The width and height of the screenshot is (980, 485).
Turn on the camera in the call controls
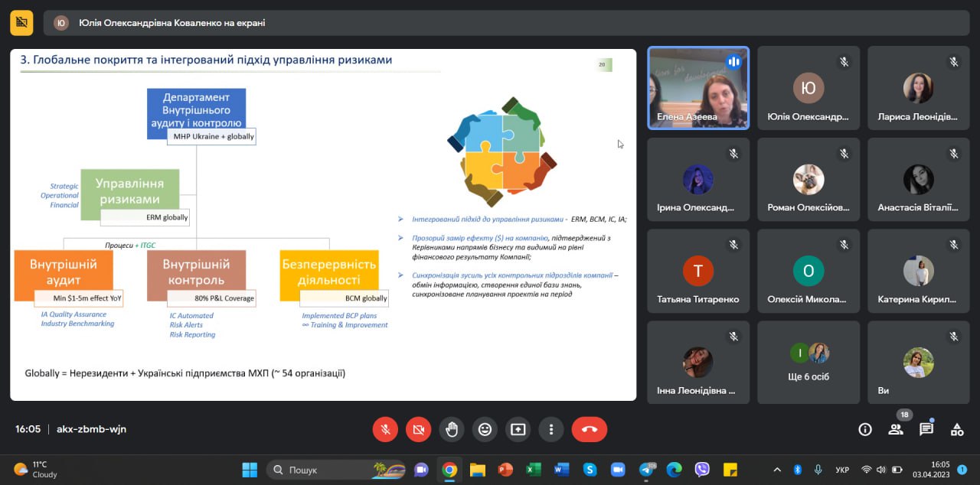click(x=418, y=429)
